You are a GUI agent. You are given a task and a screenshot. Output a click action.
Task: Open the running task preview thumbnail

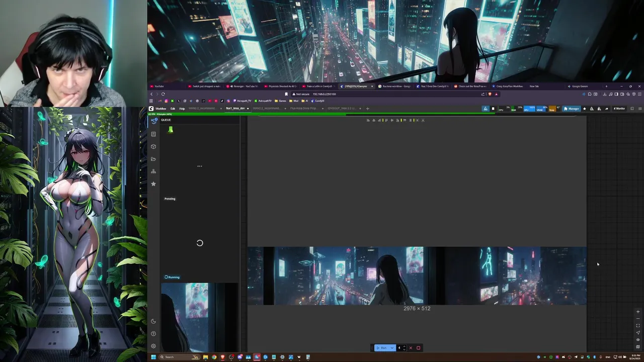pyautogui.click(x=199, y=317)
